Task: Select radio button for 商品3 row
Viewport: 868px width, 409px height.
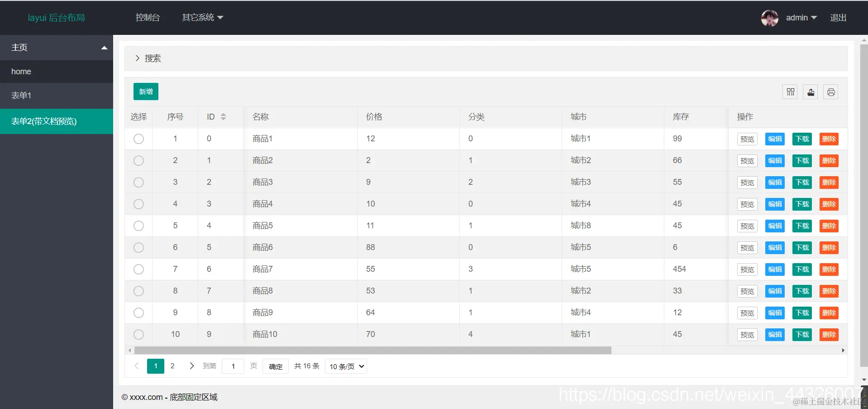Action: point(138,182)
